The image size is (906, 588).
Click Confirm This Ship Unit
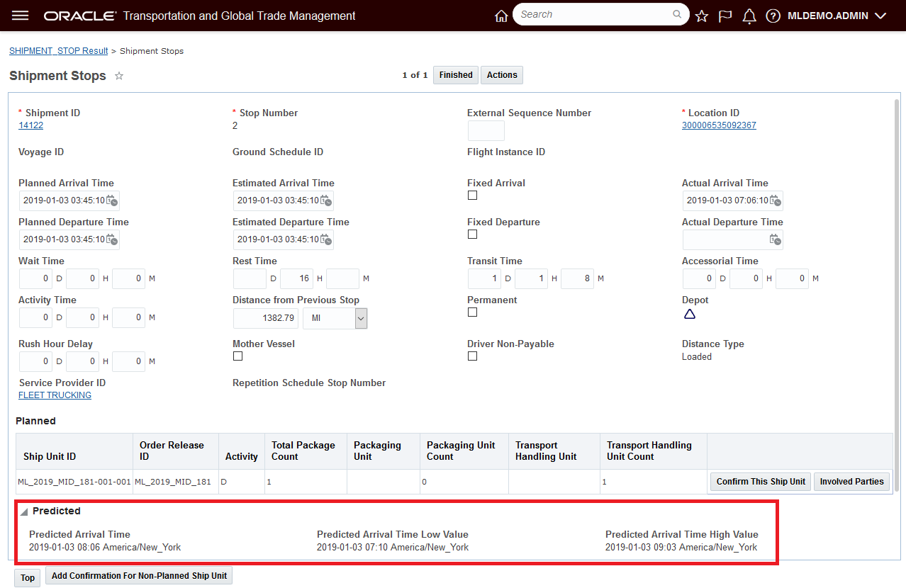click(x=761, y=482)
